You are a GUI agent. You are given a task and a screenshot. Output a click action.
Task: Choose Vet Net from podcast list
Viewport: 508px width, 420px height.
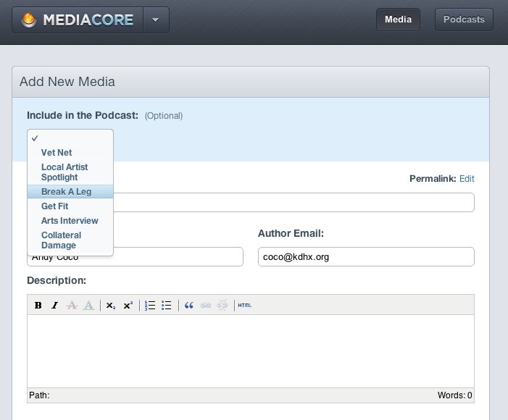tap(57, 153)
